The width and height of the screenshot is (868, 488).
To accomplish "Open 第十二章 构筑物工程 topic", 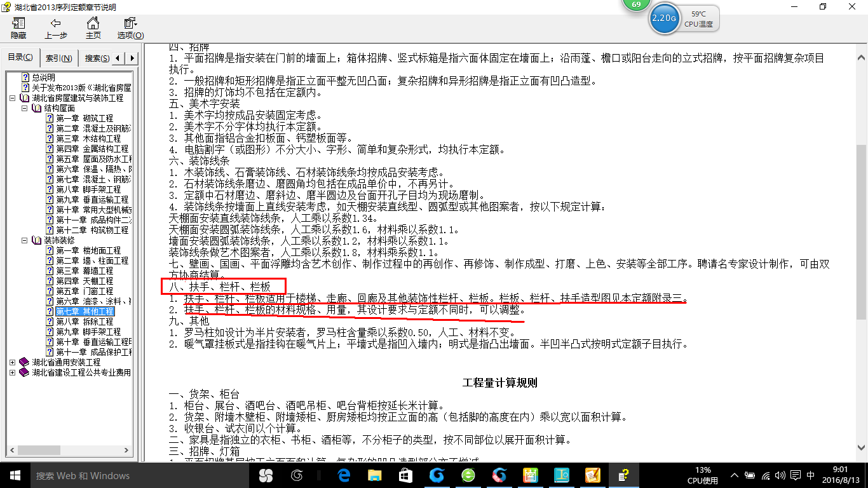I will click(92, 230).
